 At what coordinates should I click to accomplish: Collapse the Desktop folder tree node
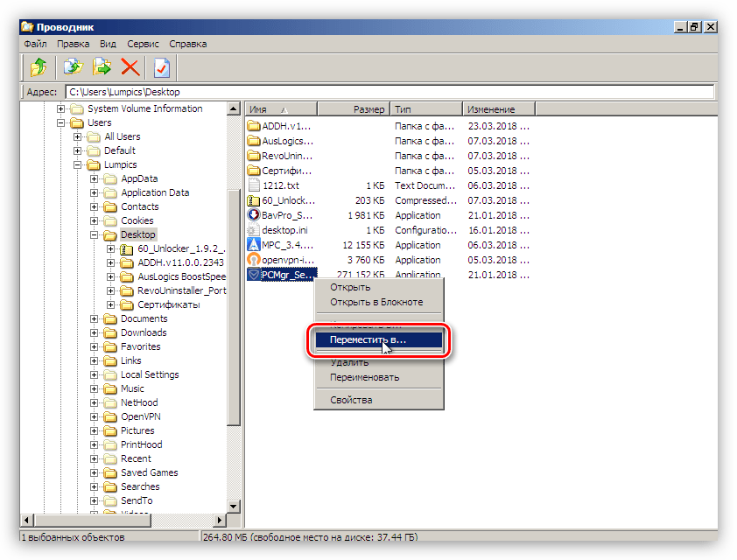(95, 234)
